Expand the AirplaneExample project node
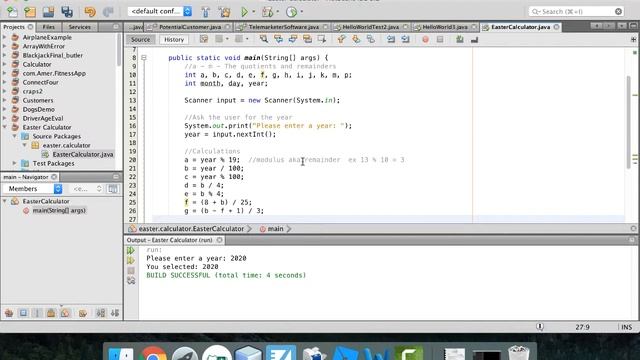Image resolution: width=640 pixels, height=360 pixels. [x=5, y=37]
